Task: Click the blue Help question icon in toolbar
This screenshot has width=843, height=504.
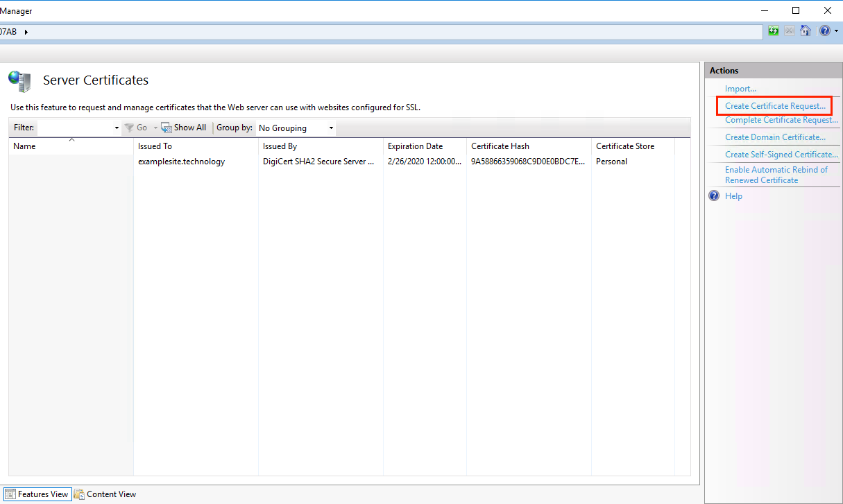Action: pyautogui.click(x=824, y=31)
